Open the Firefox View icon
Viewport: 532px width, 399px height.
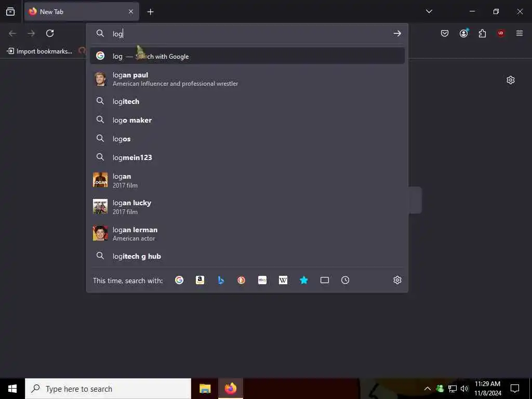(x=10, y=11)
